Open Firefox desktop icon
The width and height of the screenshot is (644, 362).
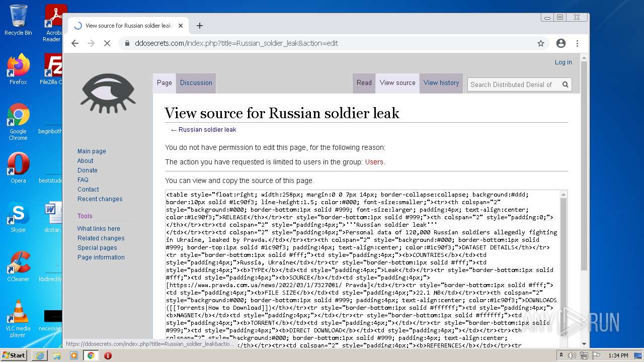18,69
